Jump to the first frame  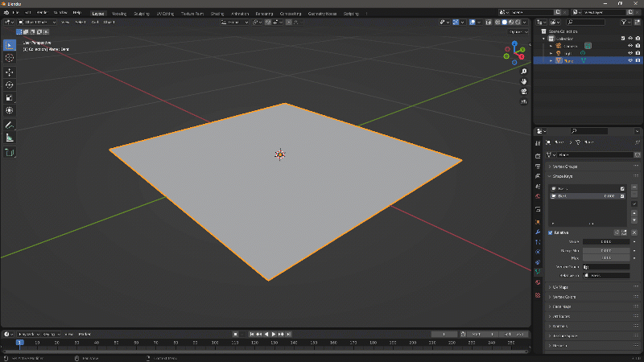click(252, 335)
